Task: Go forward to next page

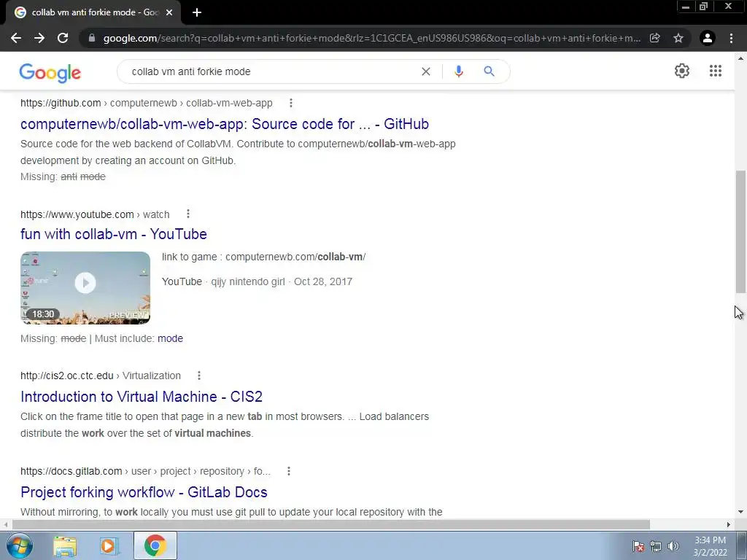Action: pyautogui.click(x=39, y=38)
